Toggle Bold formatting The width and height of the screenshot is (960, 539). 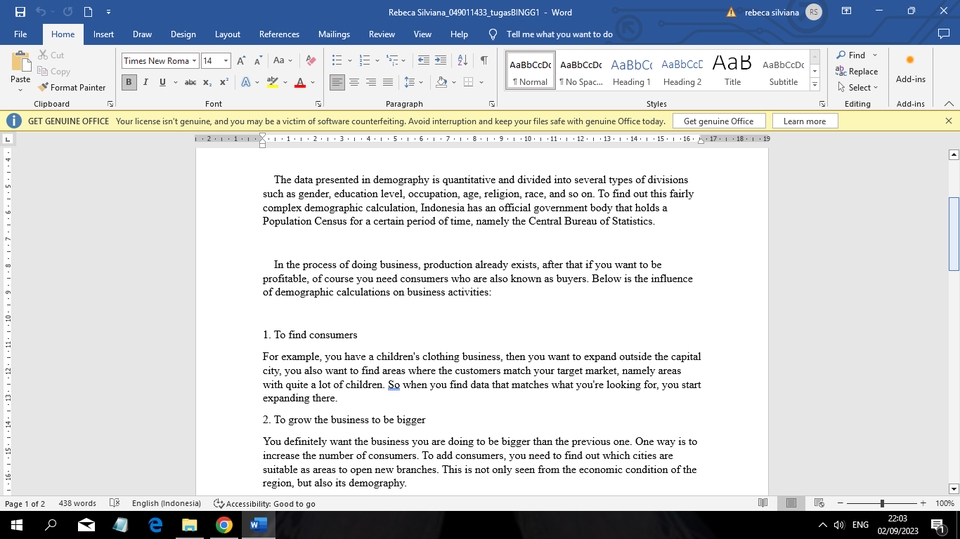tap(129, 82)
